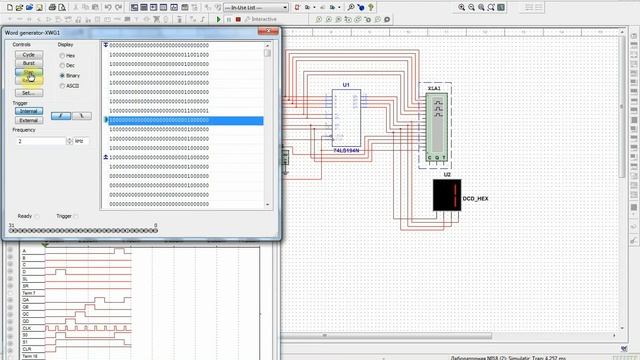This screenshot has height=360, width=640.
Task: Click the Find magnifier toolbar icon
Action: pos(351,7)
